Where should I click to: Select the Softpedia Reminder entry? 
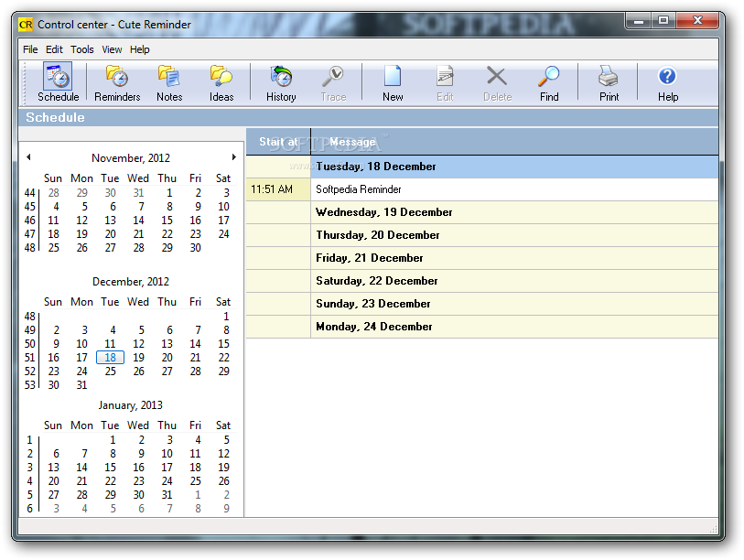point(514,189)
